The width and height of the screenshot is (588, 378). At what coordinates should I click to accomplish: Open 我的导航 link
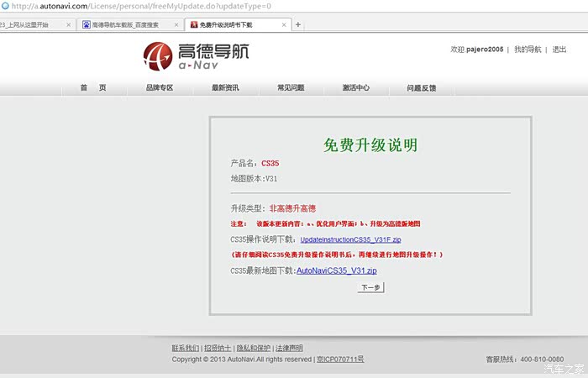[528, 50]
